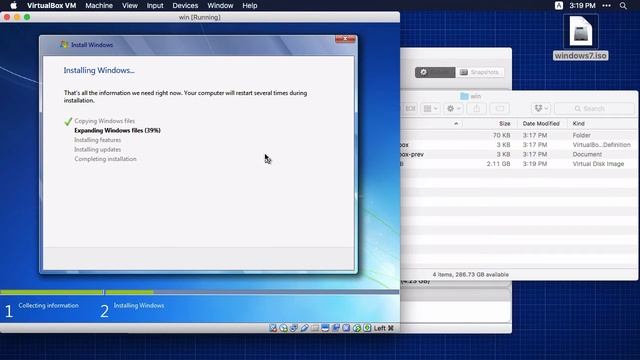
Task: Click the Details button in VirtualBox Manager
Action: pos(435,72)
